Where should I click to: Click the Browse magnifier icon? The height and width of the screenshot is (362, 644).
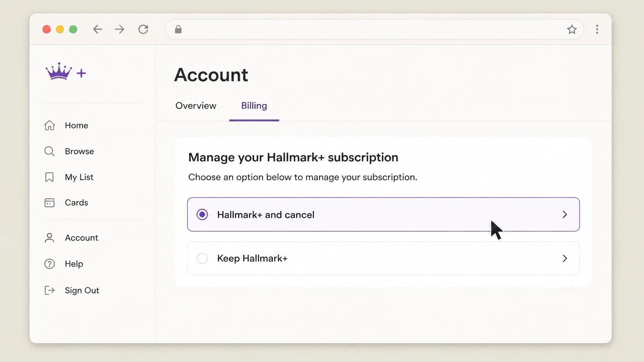[x=49, y=151]
